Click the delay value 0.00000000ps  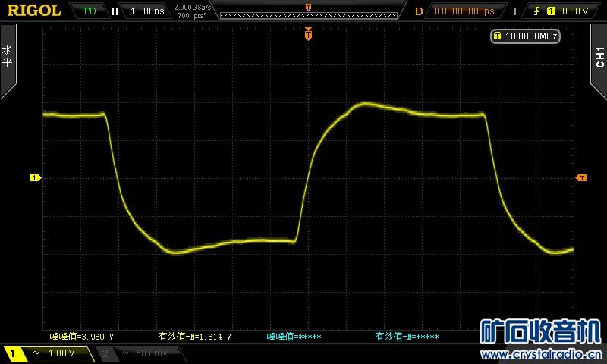coord(464,11)
